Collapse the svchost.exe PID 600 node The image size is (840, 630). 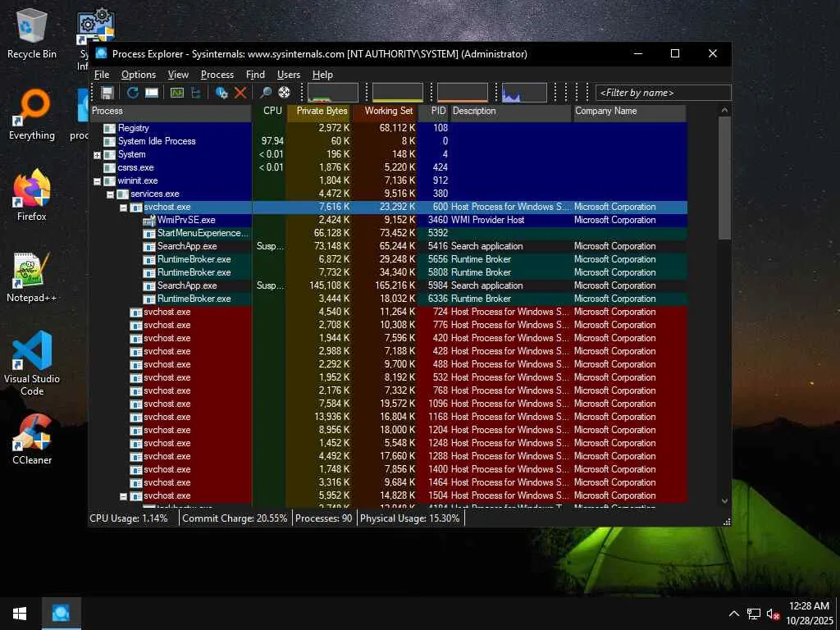coord(123,208)
